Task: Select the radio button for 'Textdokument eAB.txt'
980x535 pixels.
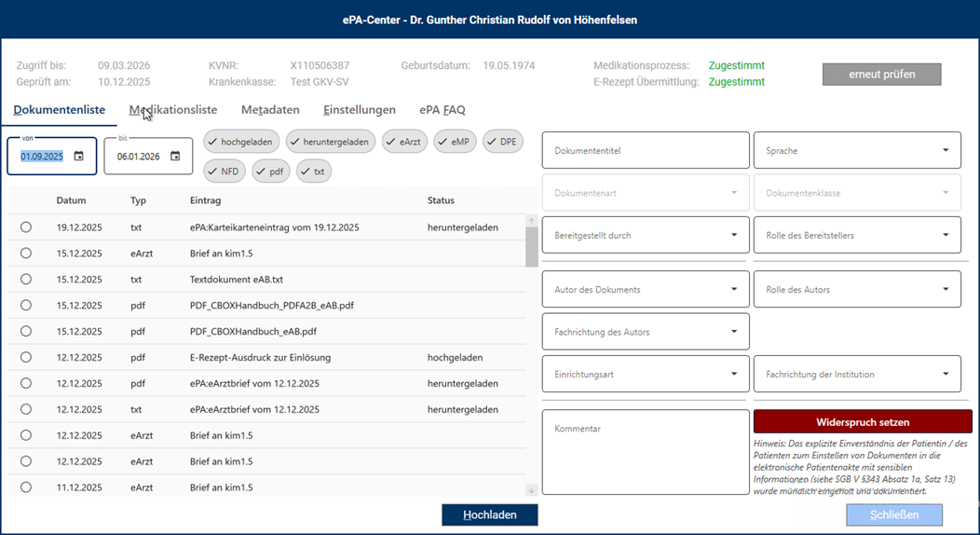Action: click(x=26, y=280)
